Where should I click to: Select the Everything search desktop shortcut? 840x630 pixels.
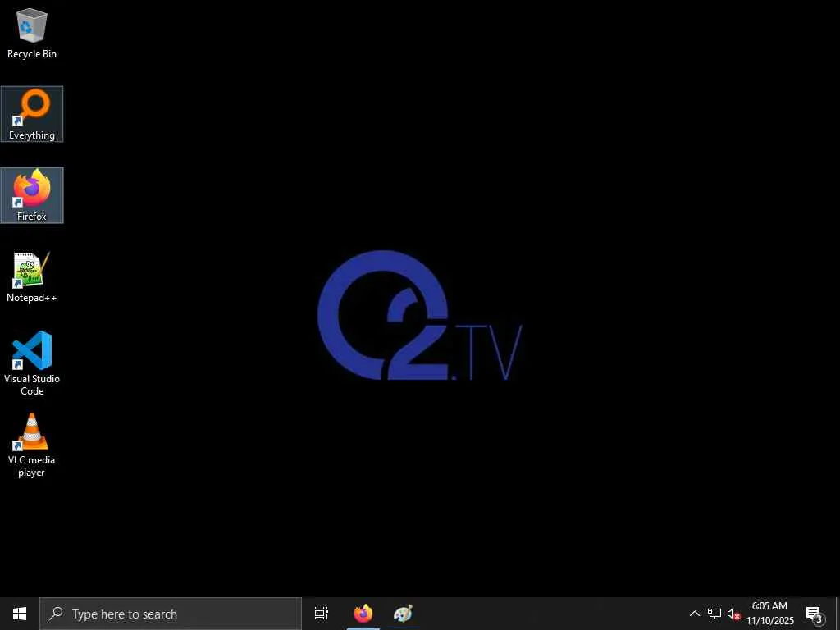(x=32, y=114)
